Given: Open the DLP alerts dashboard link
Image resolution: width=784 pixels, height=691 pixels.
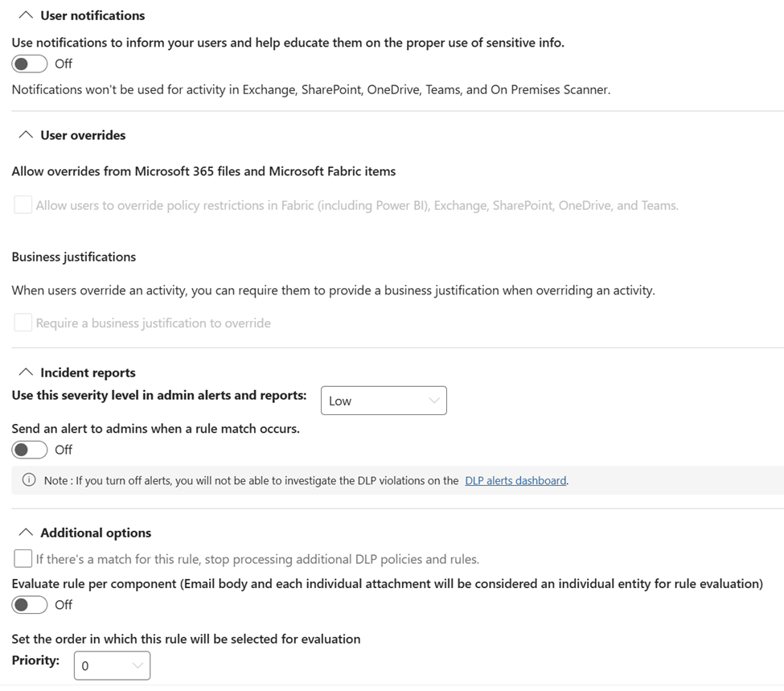Looking at the screenshot, I should [515, 480].
